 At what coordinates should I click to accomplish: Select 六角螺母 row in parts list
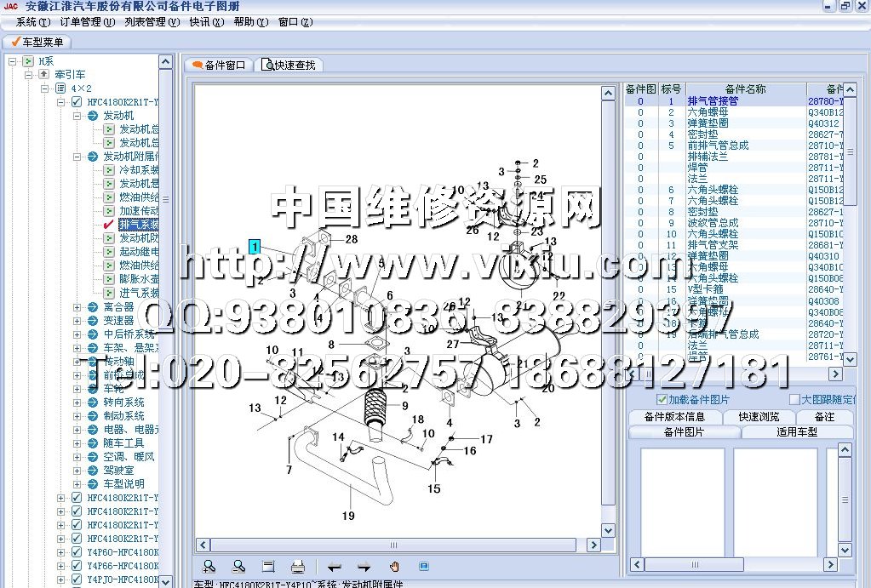pyautogui.click(x=707, y=111)
